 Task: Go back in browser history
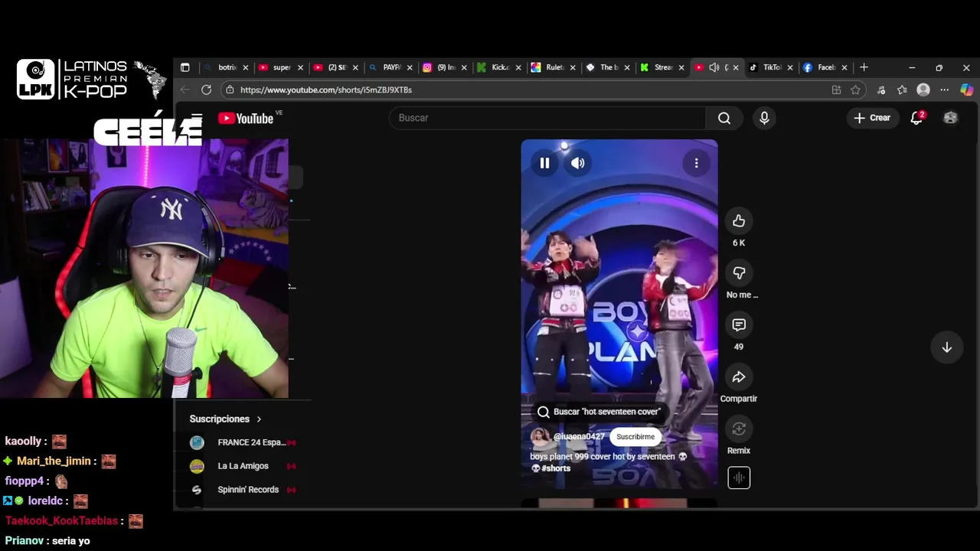tap(185, 90)
